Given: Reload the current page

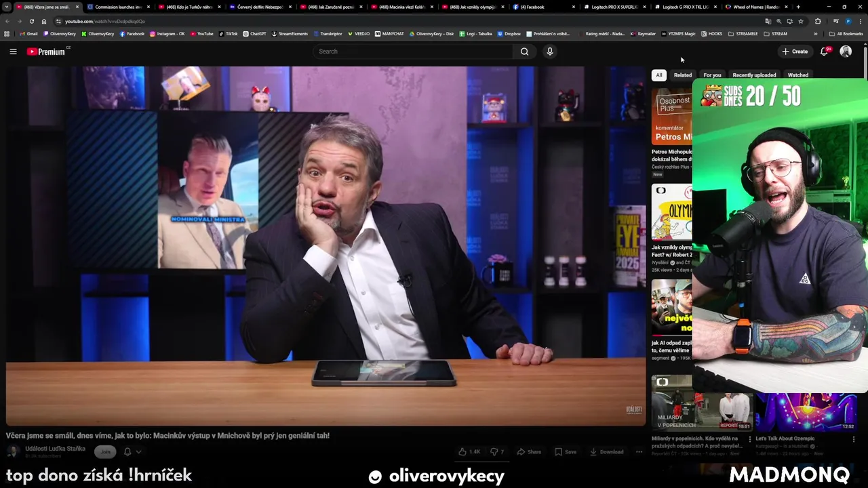Looking at the screenshot, I should click(x=31, y=21).
